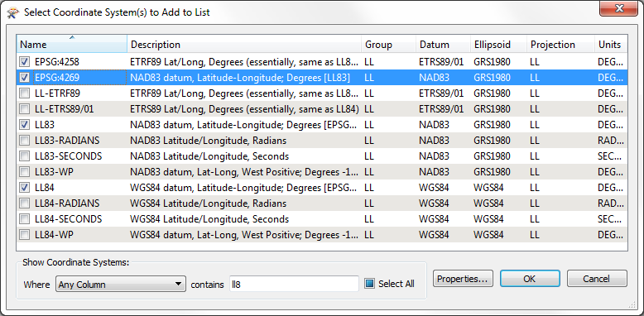Close the Select Coordinate System dialog
This screenshot has width=644, height=316.
(x=618, y=8)
